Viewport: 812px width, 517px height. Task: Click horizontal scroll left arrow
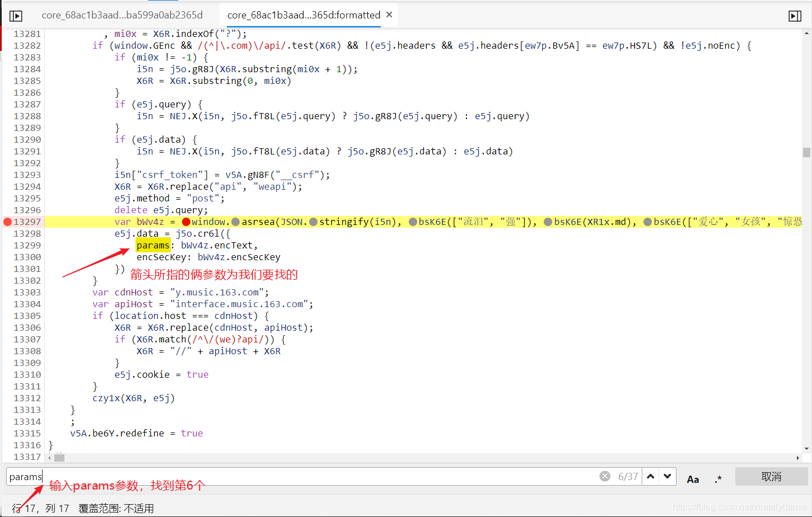[x=49, y=458]
